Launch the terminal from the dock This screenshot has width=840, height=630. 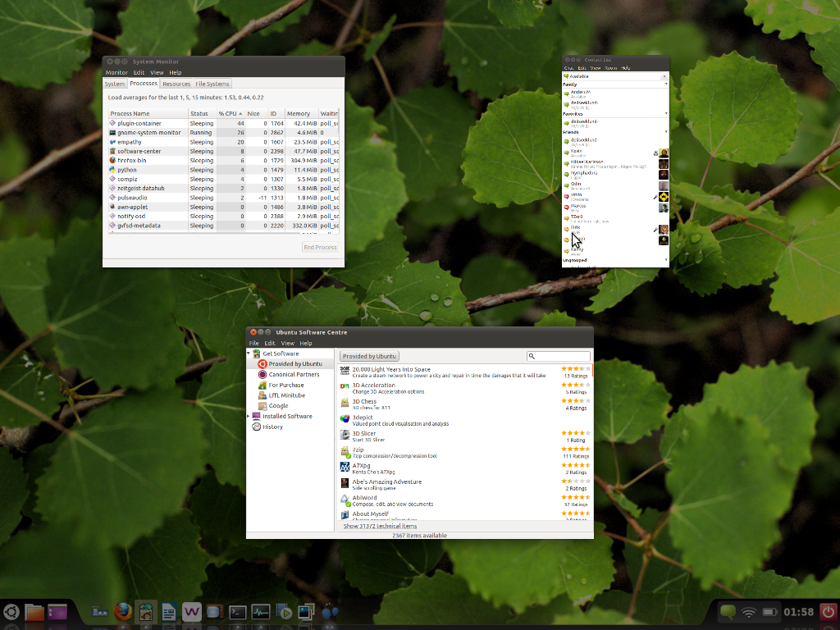237,612
